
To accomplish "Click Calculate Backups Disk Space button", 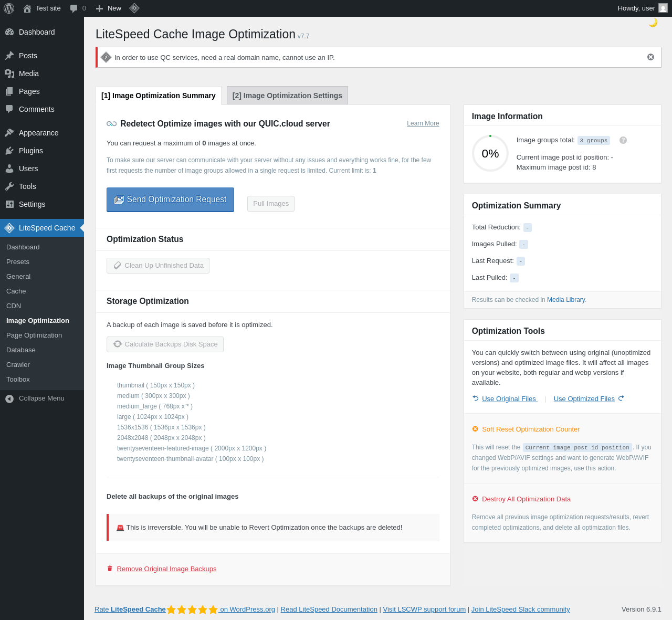I will 165,344.
